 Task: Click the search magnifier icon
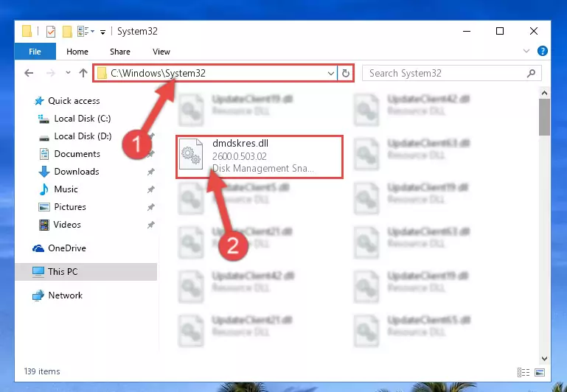(531, 74)
